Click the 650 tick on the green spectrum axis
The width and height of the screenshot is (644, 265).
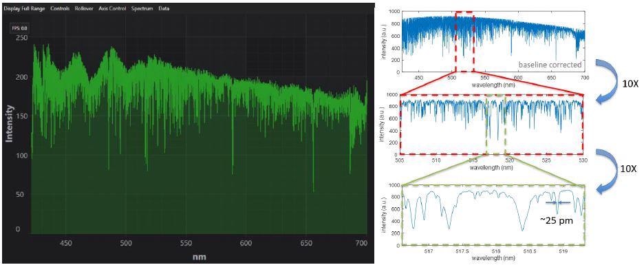(306, 243)
